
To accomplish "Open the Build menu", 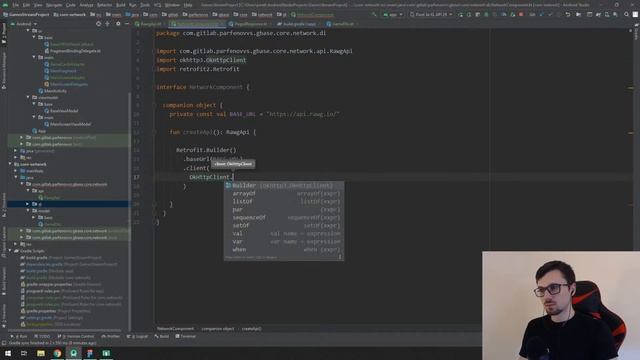I will pos(121,5).
